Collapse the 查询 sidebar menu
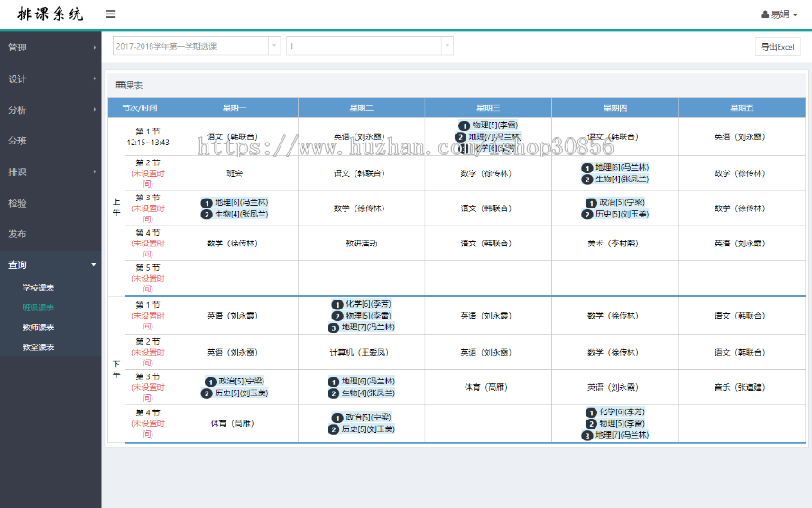Screen dimensions: 812x508 tap(51, 264)
